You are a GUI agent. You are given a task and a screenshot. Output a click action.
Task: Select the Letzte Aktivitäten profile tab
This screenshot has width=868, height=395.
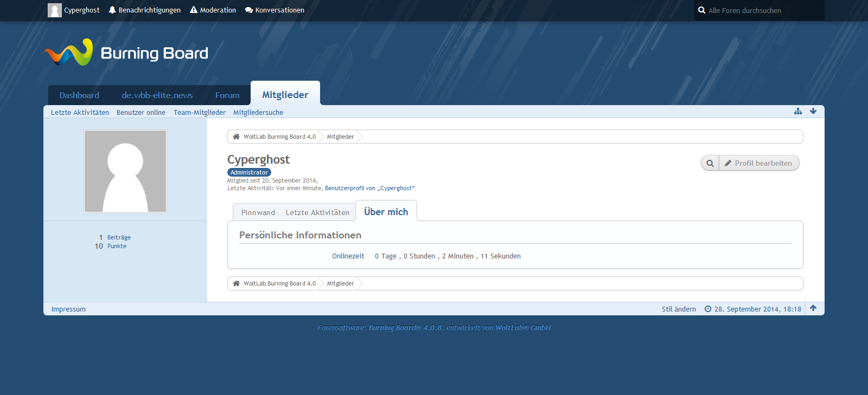pyautogui.click(x=317, y=212)
